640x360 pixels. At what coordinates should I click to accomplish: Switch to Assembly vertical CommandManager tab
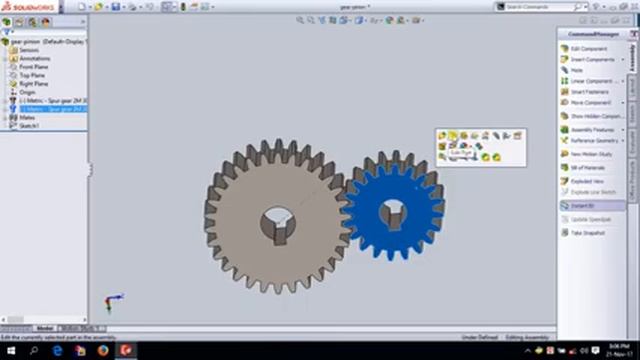pos(632,57)
